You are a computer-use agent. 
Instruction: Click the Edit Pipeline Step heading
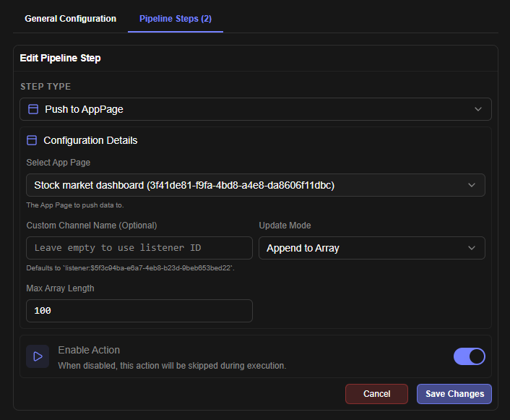tap(60, 58)
